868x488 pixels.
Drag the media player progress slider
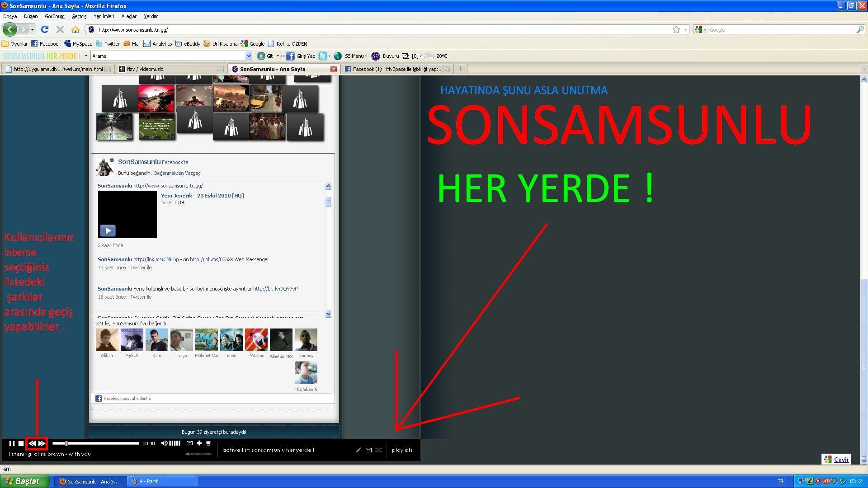(x=63, y=443)
